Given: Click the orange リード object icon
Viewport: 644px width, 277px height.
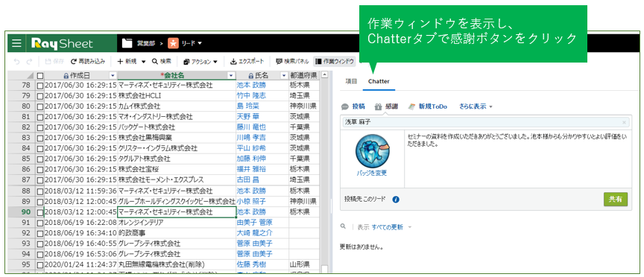Looking at the screenshot, I should 174,42.
